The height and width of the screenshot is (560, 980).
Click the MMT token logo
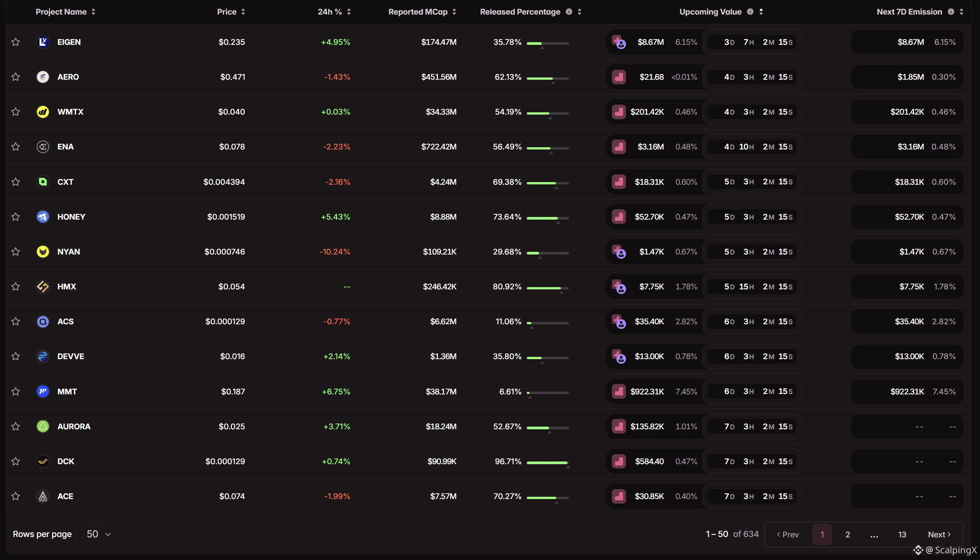(x=43, y=391)
